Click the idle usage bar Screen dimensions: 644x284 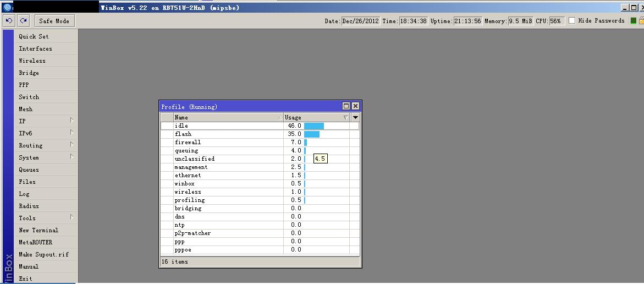click(x=314, y=126)
